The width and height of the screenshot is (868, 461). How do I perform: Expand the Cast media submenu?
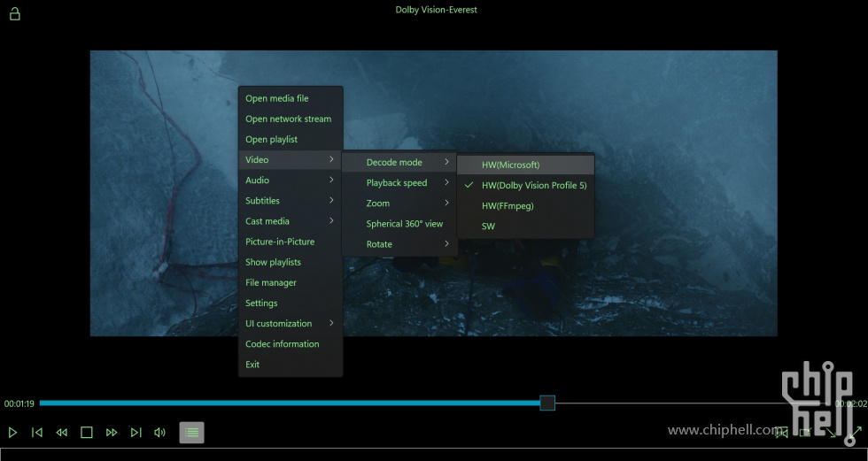click(x=291, y=221)
